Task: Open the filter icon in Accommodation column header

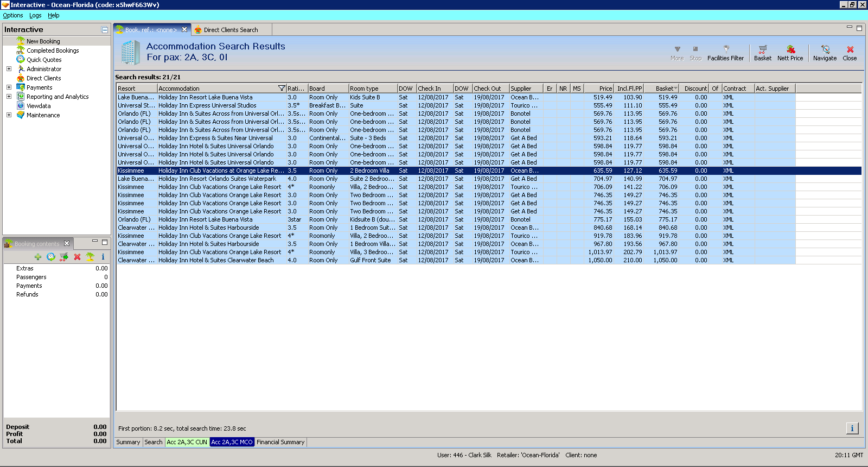Action: (282, 88)
